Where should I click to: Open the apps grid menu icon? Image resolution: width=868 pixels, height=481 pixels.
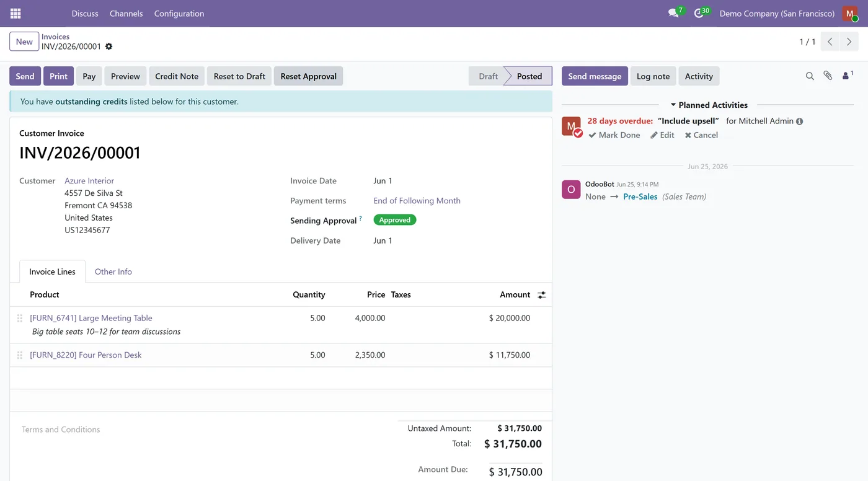click(x=15, y=13)
